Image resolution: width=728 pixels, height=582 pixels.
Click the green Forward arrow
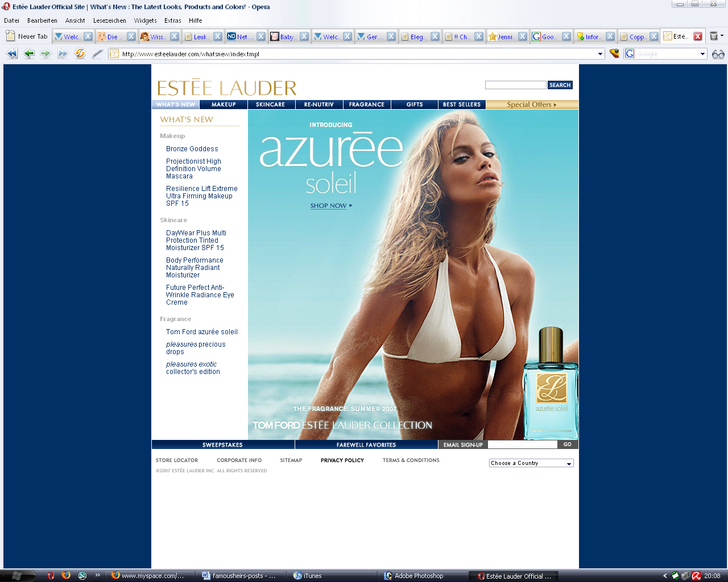[x=45, y=54]
